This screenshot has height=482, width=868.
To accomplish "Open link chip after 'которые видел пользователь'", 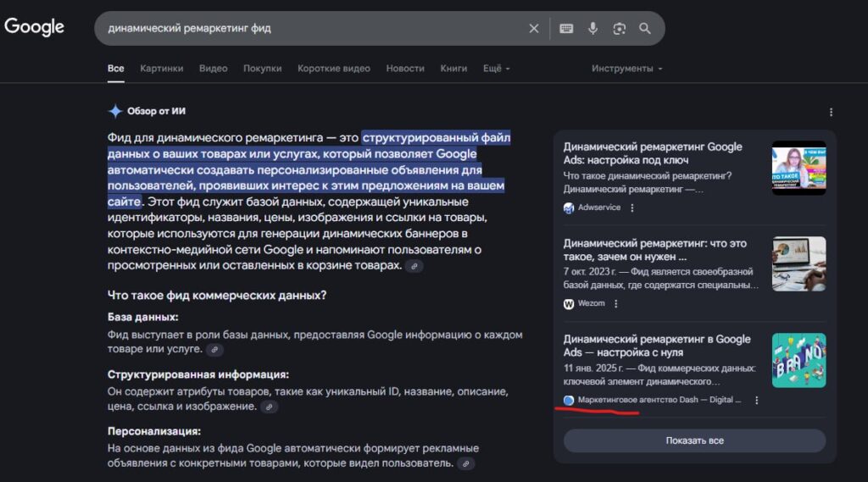I will [x=466, y=463].
